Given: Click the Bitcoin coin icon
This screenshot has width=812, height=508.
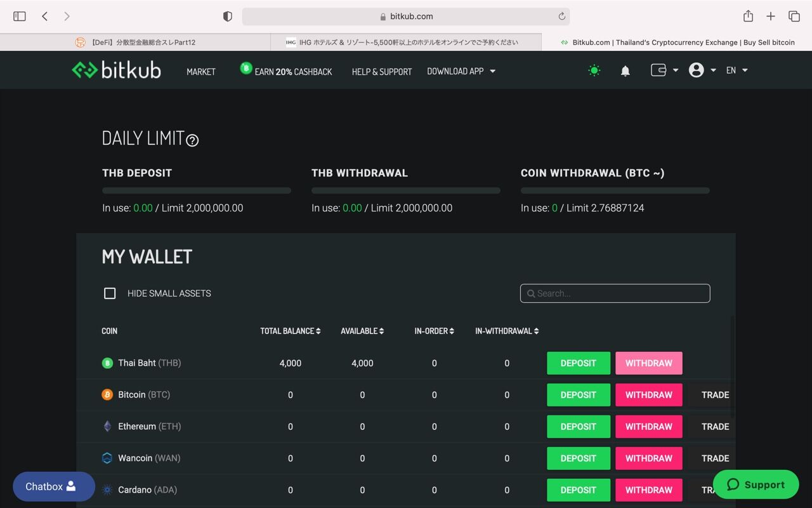Looking at the screenshot, I should coord(107,394).
